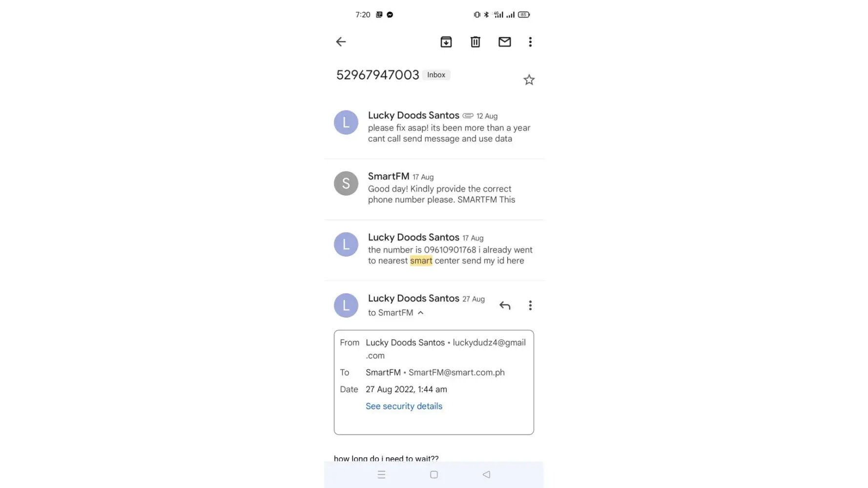868x488 pixels.
Task: Open See security details link
Action: (x=404, y=406)
